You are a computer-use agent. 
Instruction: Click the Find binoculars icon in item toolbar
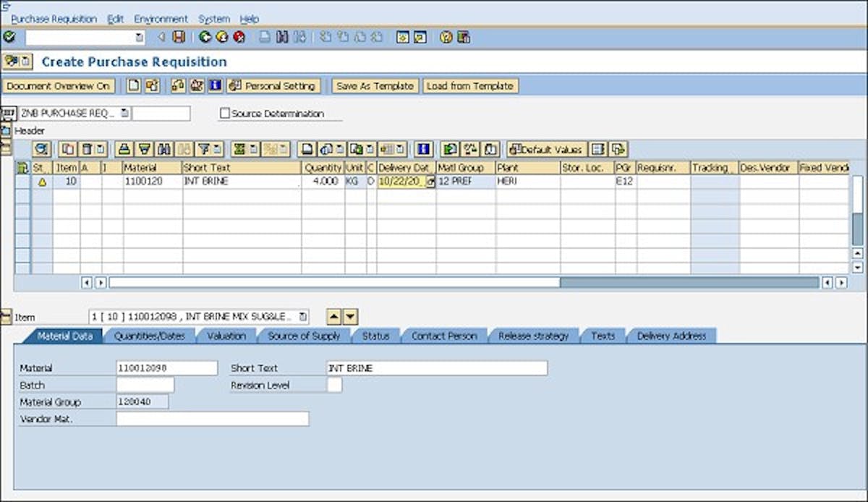tap(163, 150)
